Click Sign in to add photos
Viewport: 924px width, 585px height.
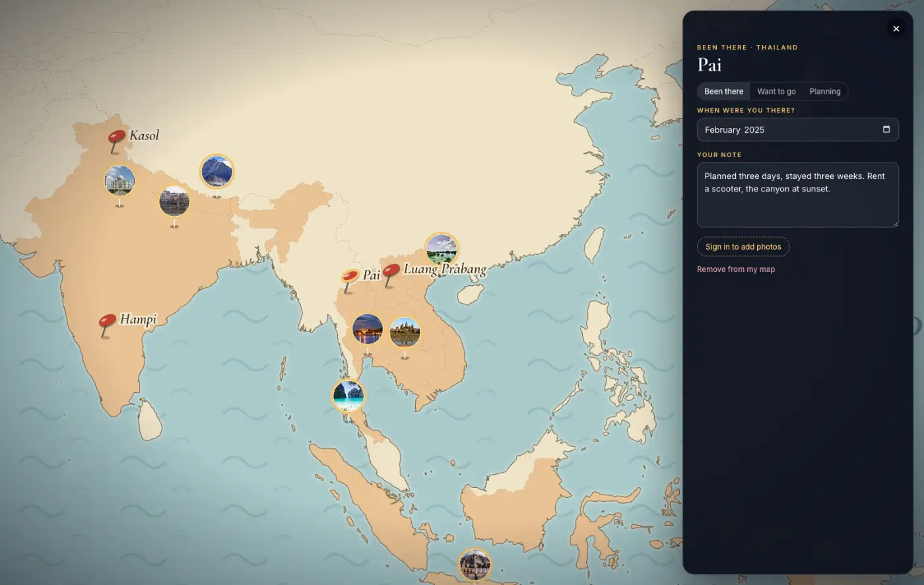tap(743, 247)
